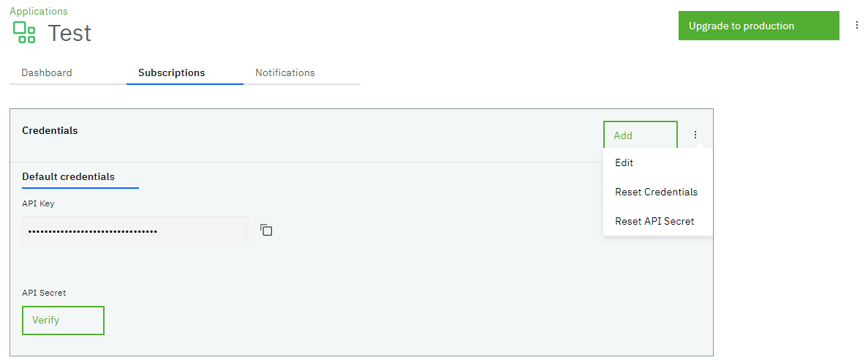This screenshot has height=363, width=868.
Task: Click the API Key label
Action: (38, 203)
